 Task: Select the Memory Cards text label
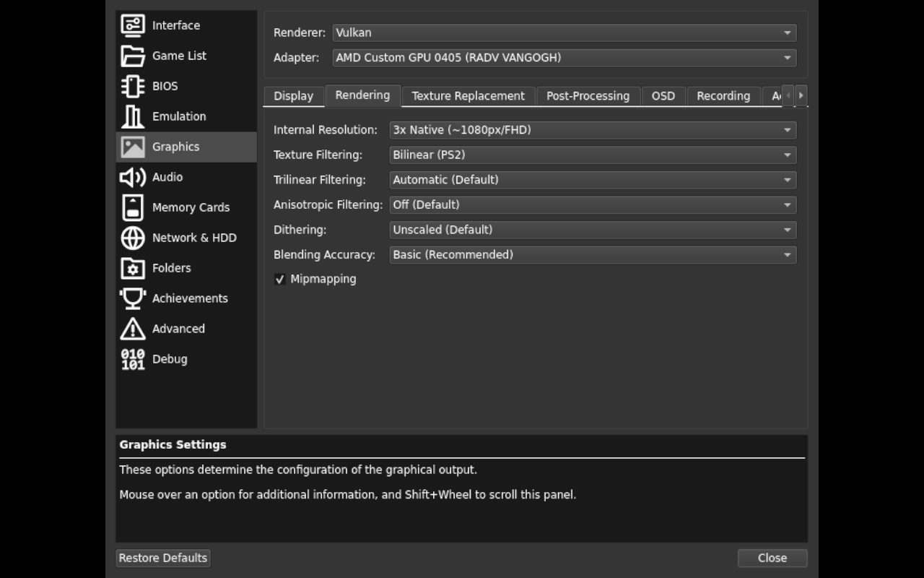coord(191,207)
